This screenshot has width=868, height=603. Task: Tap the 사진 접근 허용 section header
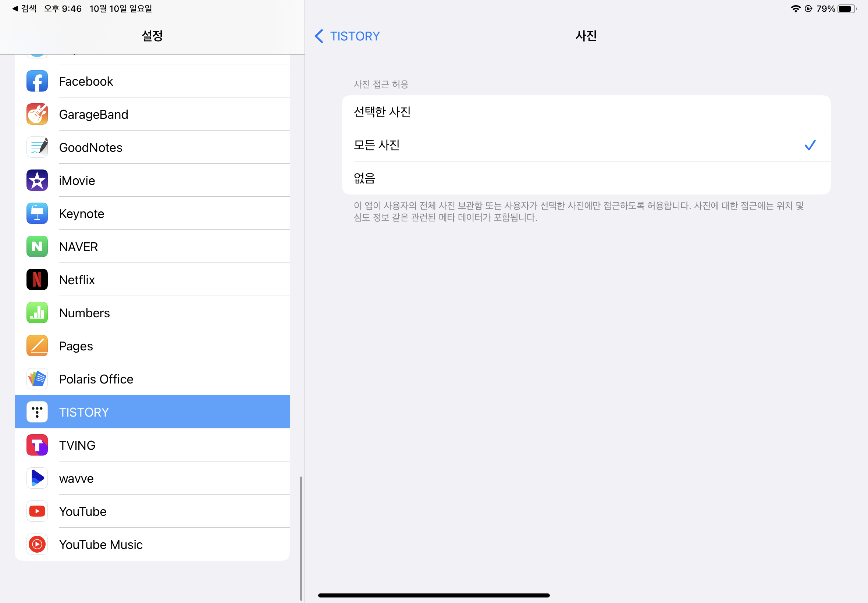pyautogui.click(x=381, y=84)
